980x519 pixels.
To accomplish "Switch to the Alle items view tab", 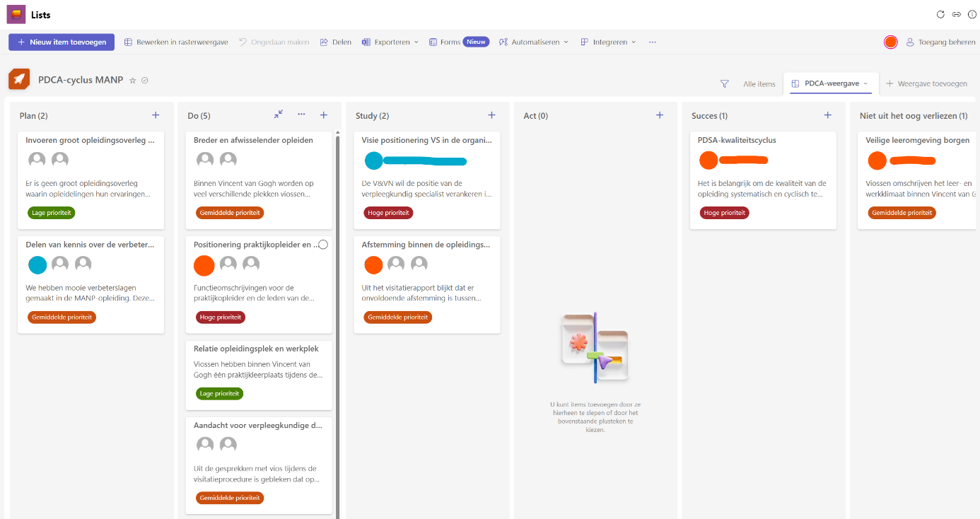I will click(x=759, y=83).
